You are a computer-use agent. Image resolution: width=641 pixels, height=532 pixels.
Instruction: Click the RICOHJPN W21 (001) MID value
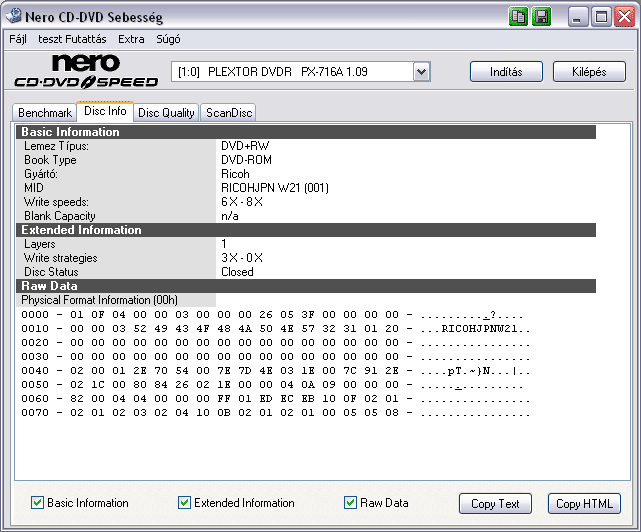[275, 188]
